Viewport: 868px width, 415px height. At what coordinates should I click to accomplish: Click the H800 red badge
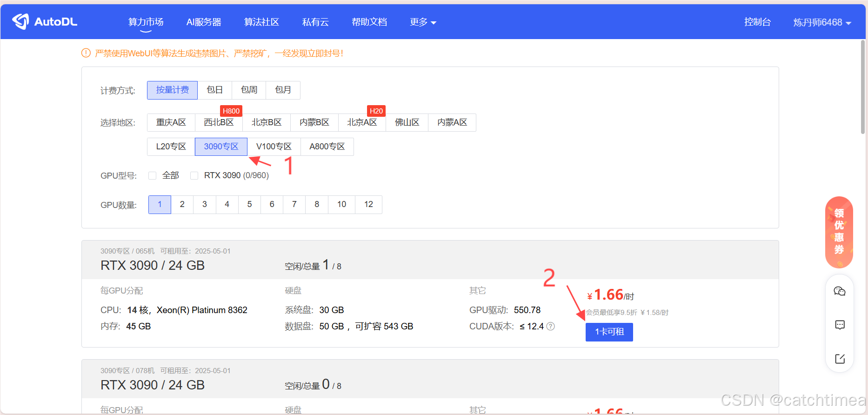(231, 111)
